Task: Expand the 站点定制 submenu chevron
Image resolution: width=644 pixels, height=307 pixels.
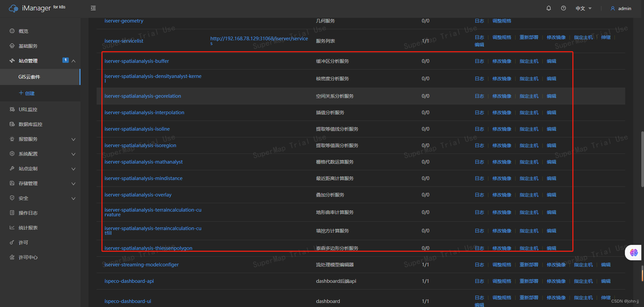Action: [x=73, y=169]
